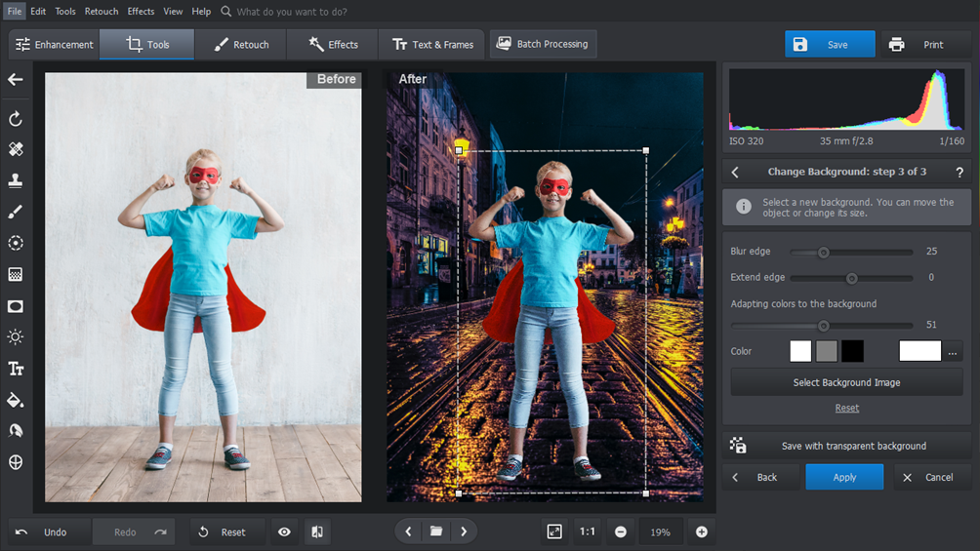
Task: Go back using Change Background header chevron
Action: pos(736,173)
